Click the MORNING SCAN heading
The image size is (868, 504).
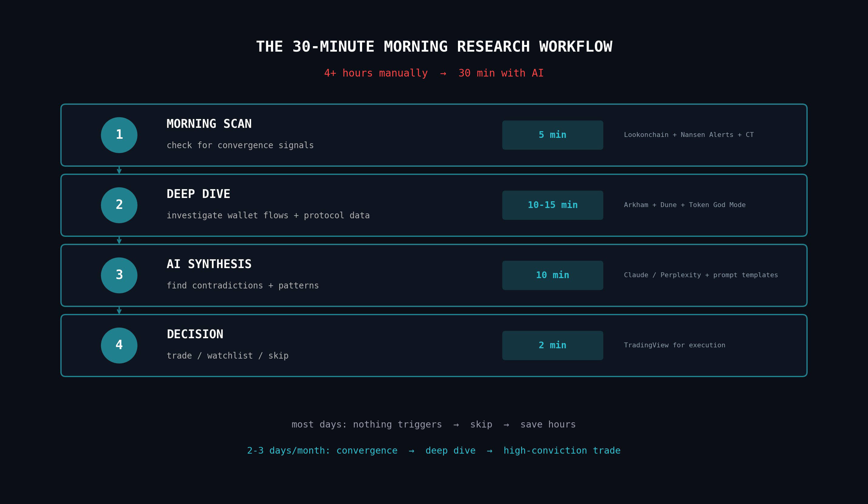(209, 124)
